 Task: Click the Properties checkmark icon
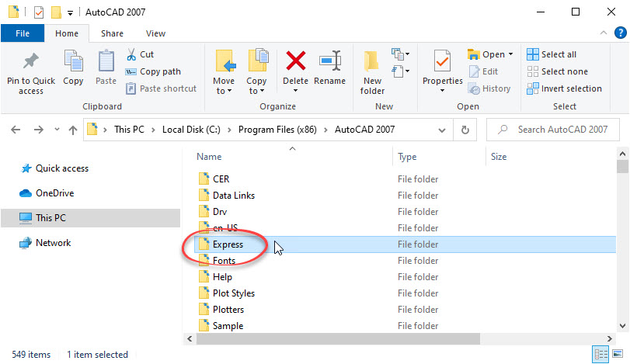442,61
